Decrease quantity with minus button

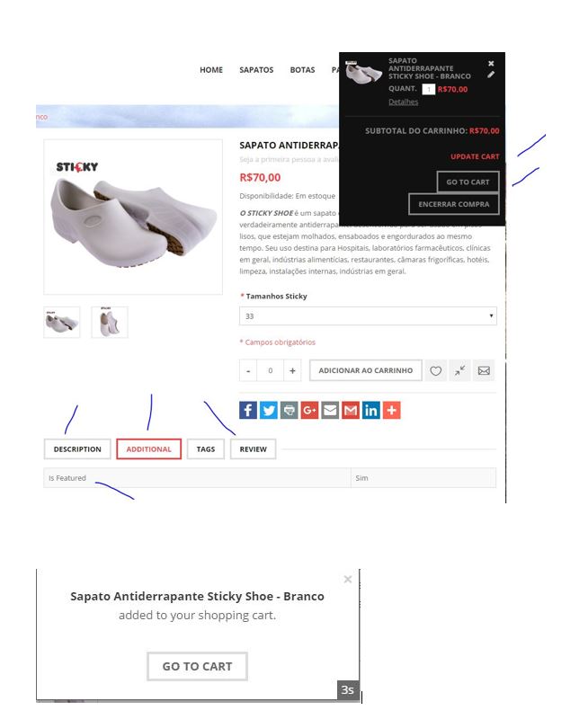pos(248,370)
